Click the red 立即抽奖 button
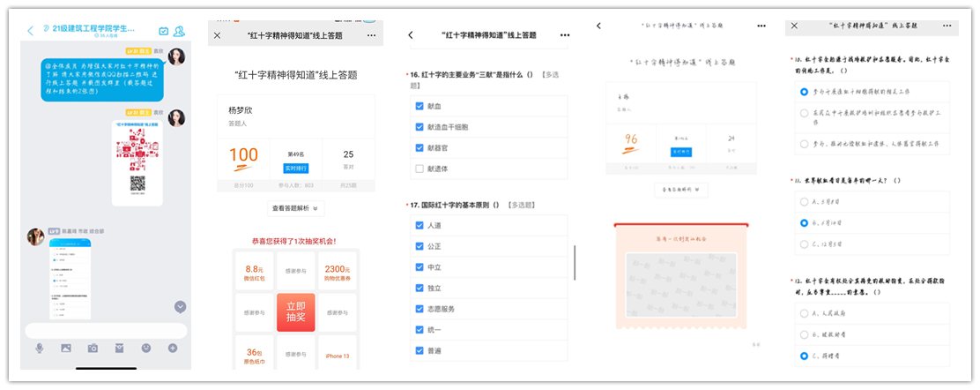This screenshot has width=980, height=390. click(x=295, y=312)
